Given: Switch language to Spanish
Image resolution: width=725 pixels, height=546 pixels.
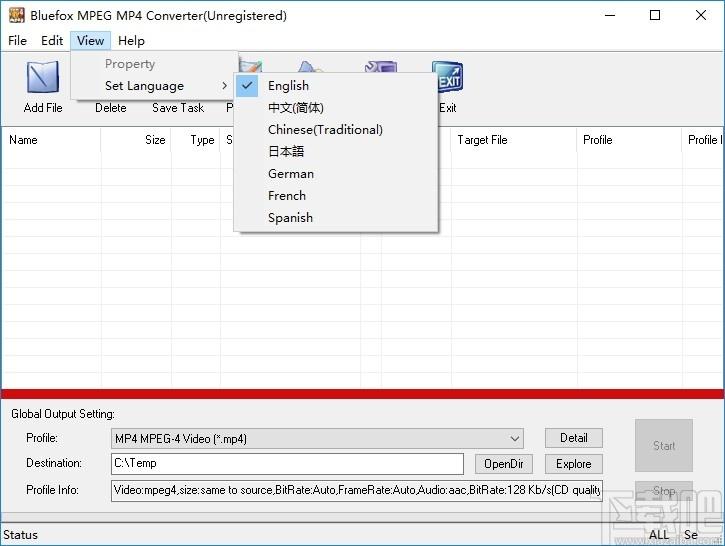Looking at the screenshot, I should tap(336, 218).
